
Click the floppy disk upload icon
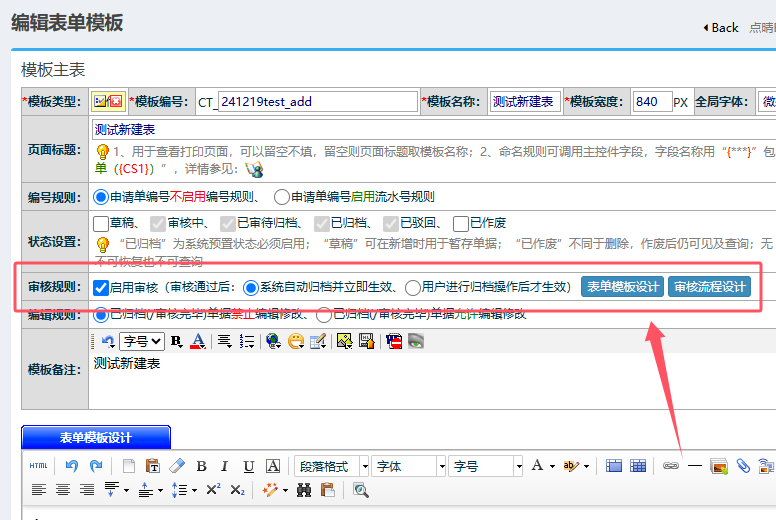pos(367,341)
